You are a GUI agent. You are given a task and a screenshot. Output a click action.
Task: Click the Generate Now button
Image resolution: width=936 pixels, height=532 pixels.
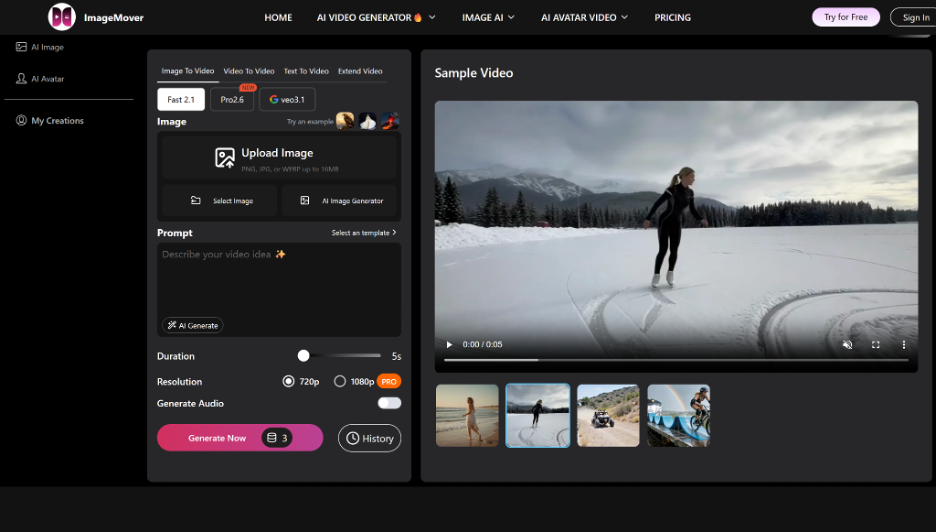[x=240, y=438]
